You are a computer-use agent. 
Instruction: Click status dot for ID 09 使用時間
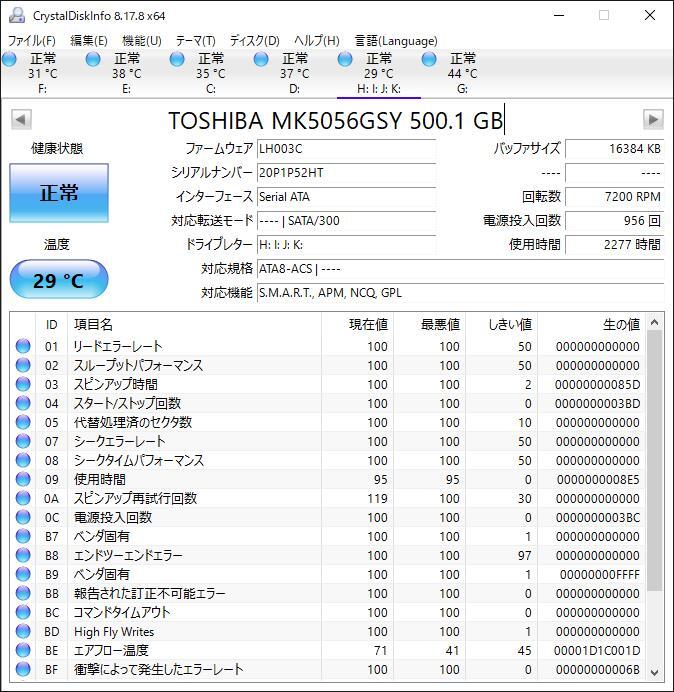click(23, 479)
